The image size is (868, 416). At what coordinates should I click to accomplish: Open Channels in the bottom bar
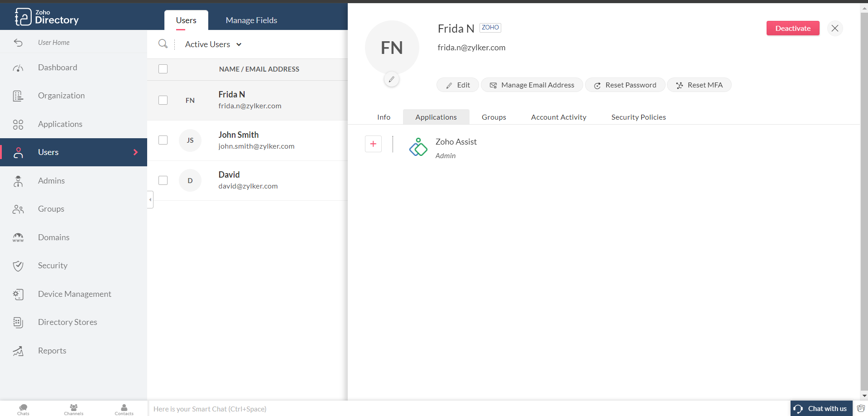[74, 409]
